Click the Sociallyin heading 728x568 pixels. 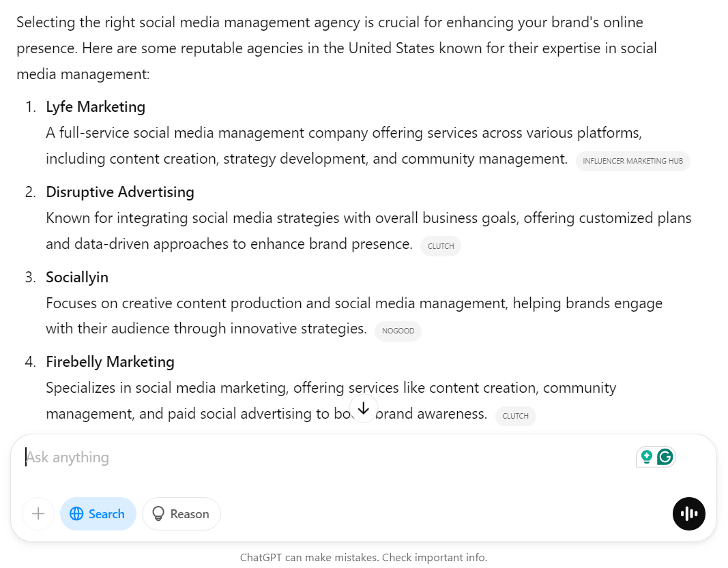pos(77,278)
